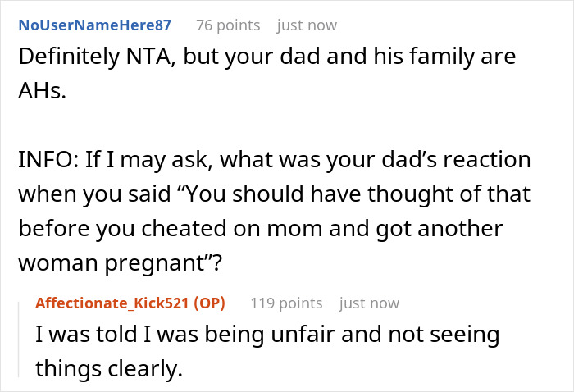Click the top comment's just now timestamp
The image size is (574, 392).
[307, 25]
